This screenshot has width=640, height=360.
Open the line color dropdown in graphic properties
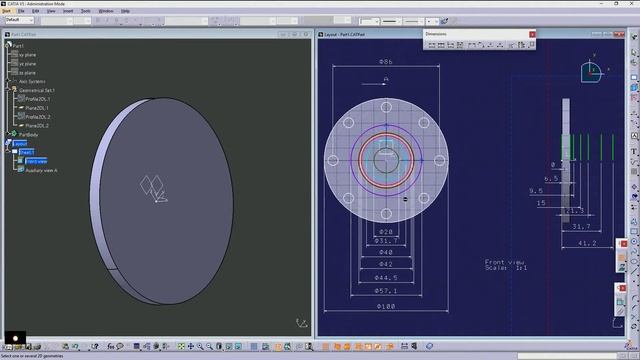click(370, 21)
